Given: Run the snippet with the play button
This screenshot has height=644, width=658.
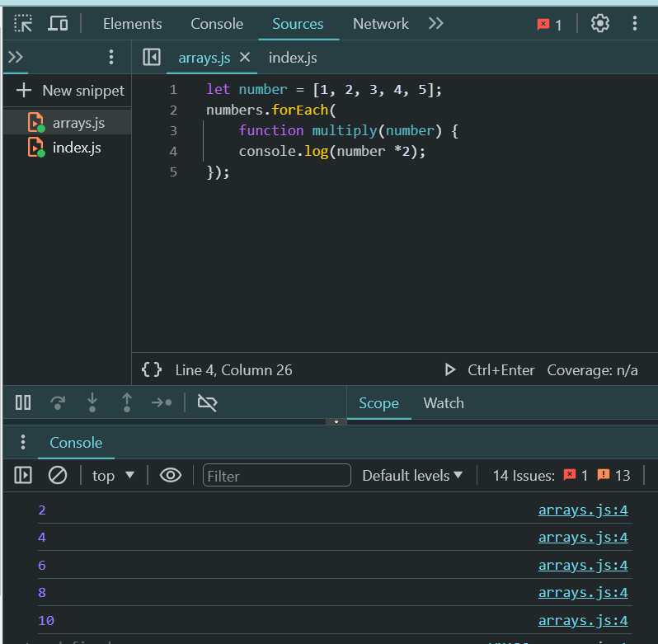Looking at the screenshot, I should [449, 369].
